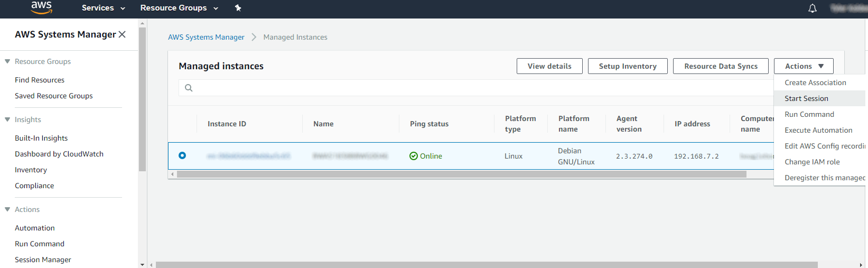The width and height of the screenshot is (868, 268).
Task: Click View details button
Action: [549, 66]
